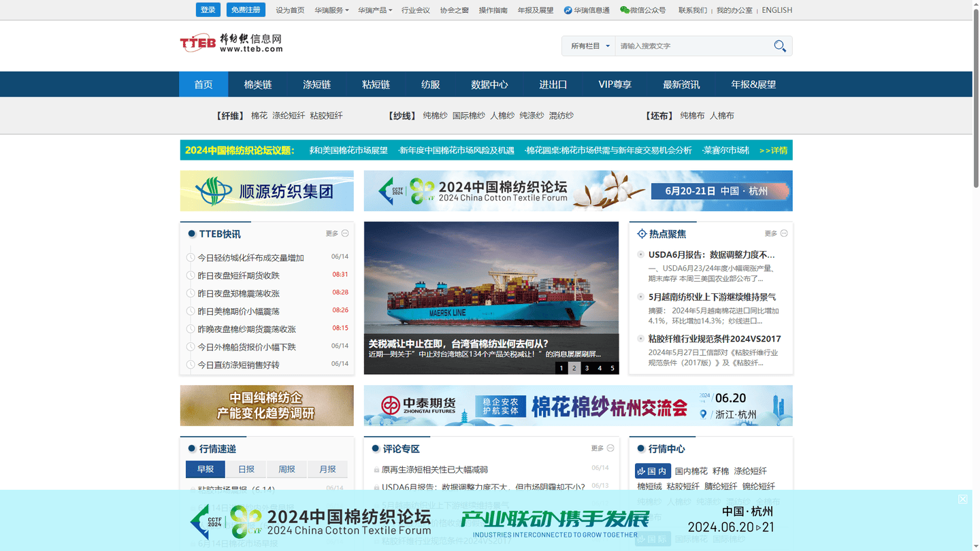Screen dimensions: 980x551
Task: Go to carousel slide 2
Action: 574,368
